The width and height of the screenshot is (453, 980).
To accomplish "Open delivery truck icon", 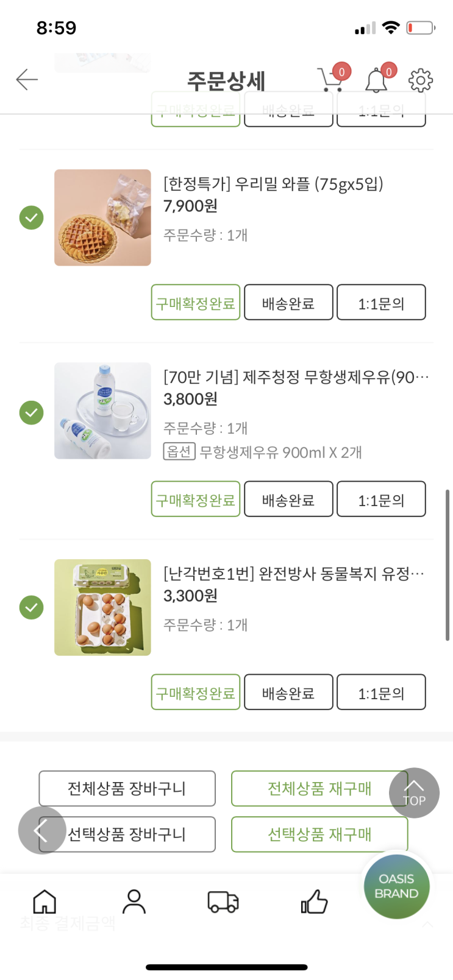I will pyautogui.click(x=223, y=901).
